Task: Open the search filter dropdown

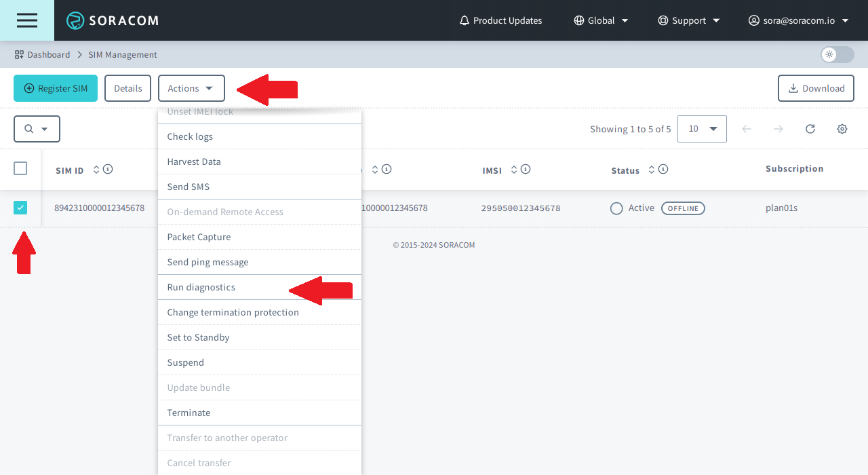Action: click(37, 129)
